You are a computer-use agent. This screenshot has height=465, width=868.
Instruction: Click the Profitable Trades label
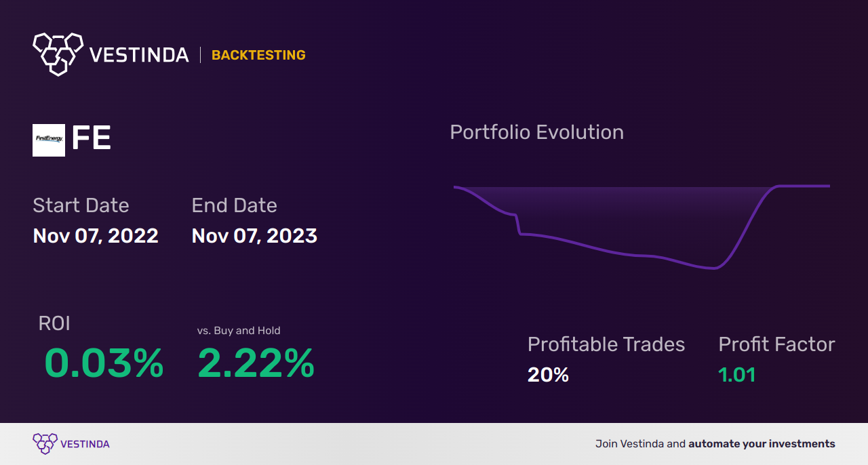point(606,344)
